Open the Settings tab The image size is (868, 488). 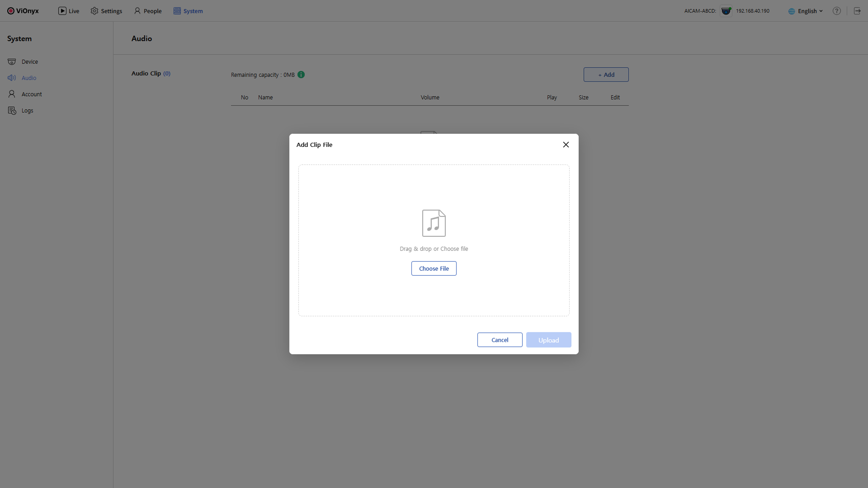(x=106, y=11)
